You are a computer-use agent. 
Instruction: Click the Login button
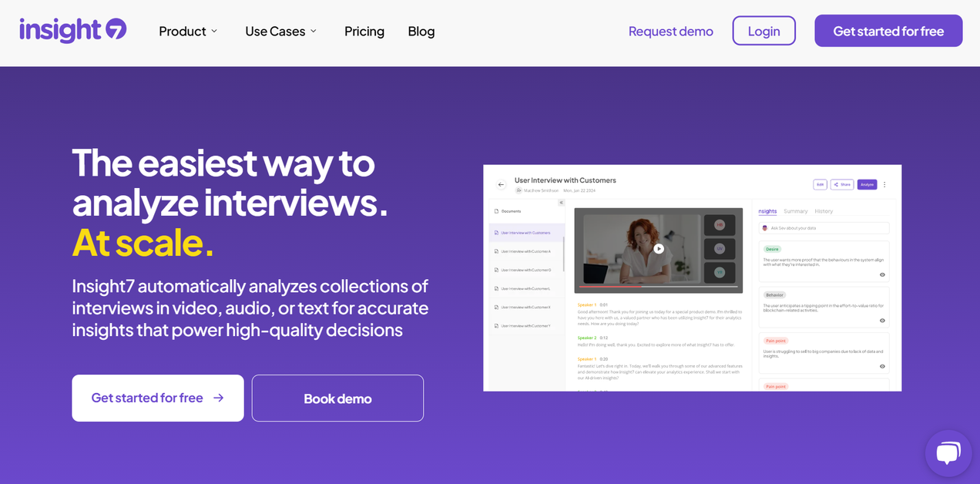[764, 31]
